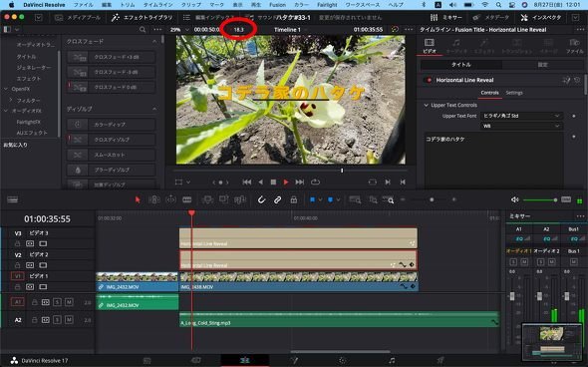The image size is (588, 367).
Task: Toggle the インスペクタ panel button
Action: [542, 18]
